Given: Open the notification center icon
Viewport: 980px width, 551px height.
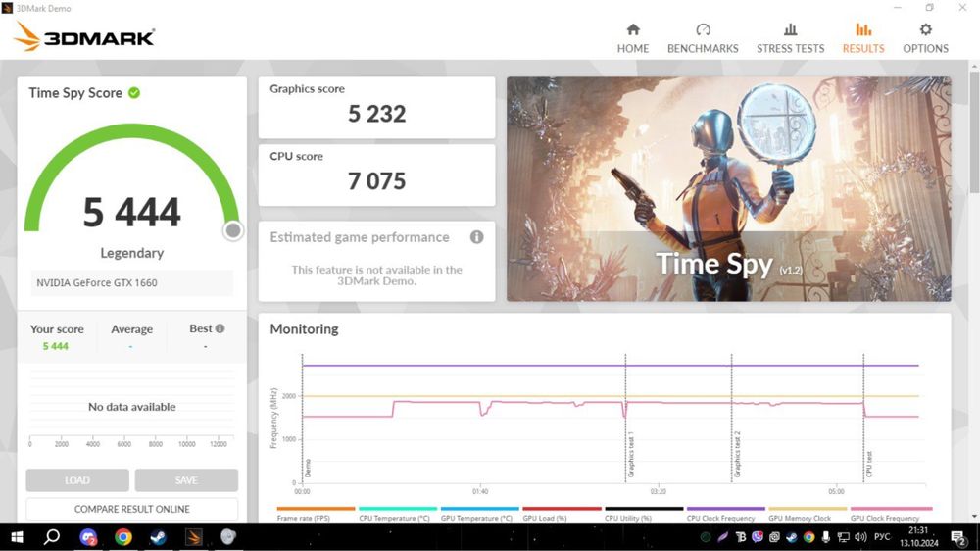Looking at the screenshot, I should tap(958, 536).
